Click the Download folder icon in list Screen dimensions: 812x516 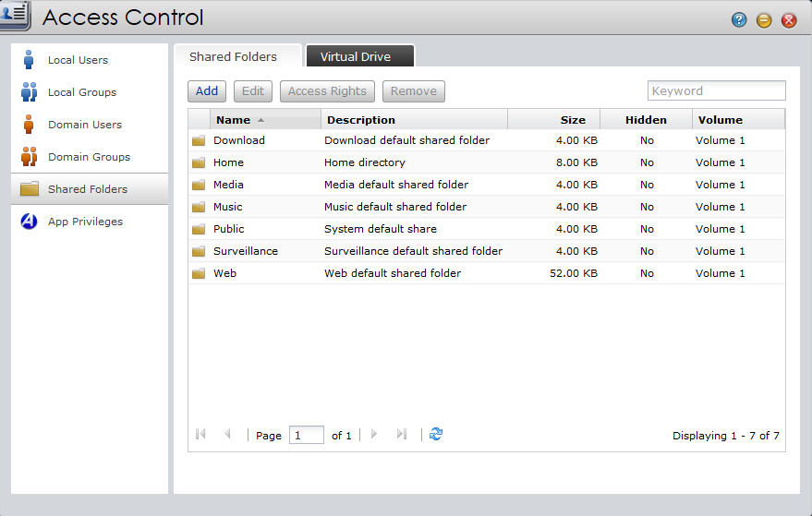(198, 140)
